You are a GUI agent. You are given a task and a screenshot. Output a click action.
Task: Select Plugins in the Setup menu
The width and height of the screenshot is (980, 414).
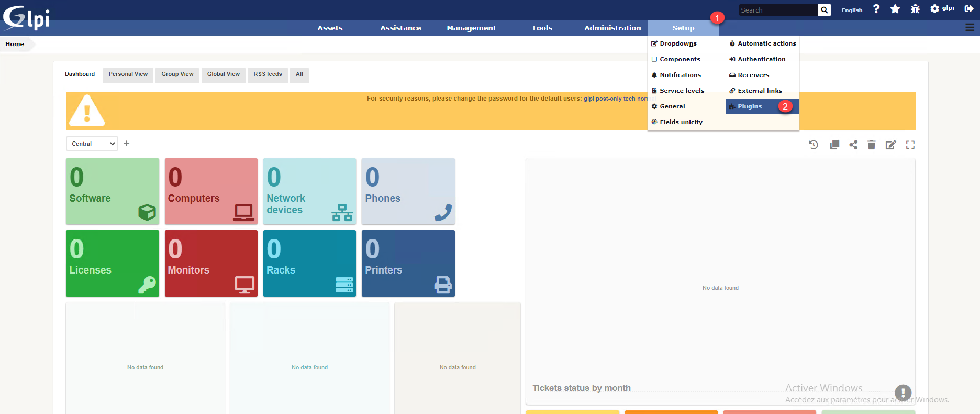click(750, 106)
